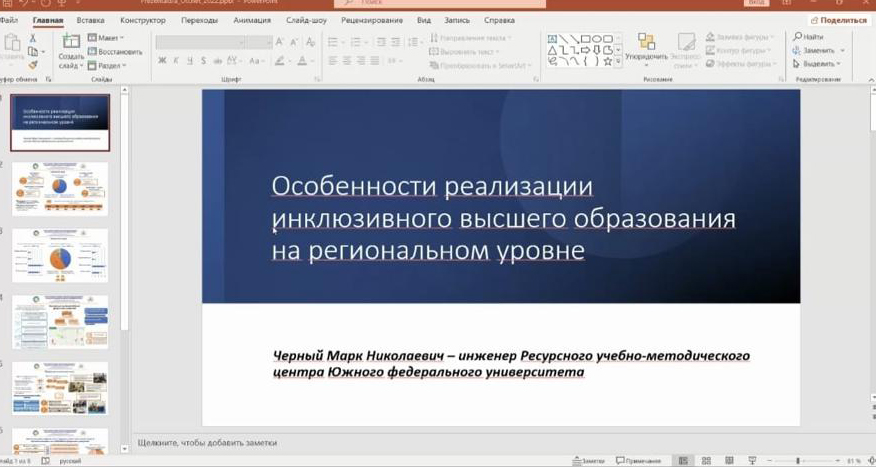Apply italic К formatting
This screenshot has width=876, height=467.
176,60
